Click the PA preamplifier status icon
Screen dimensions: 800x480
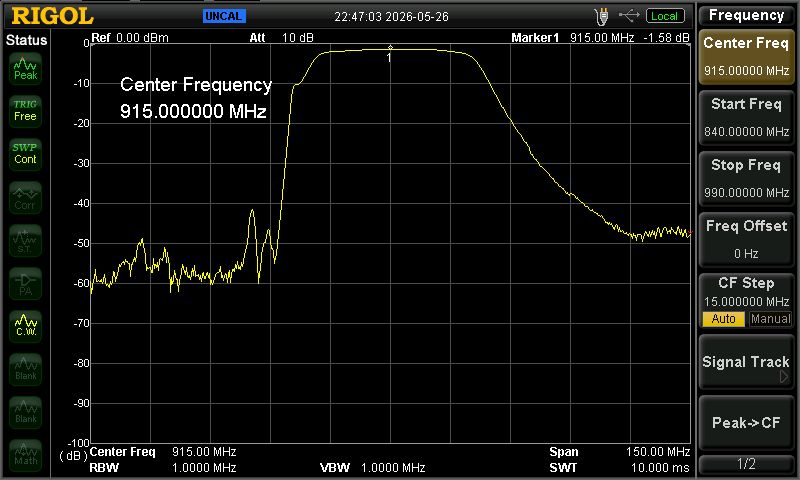click(x=26, y=284)
